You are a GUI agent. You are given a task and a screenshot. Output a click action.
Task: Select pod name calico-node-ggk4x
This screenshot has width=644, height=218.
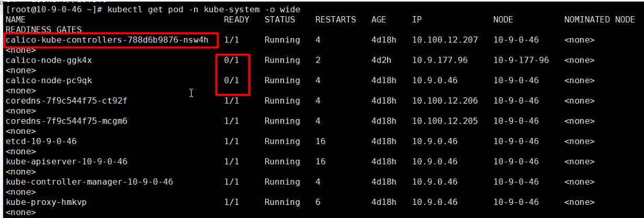[49, 61]
